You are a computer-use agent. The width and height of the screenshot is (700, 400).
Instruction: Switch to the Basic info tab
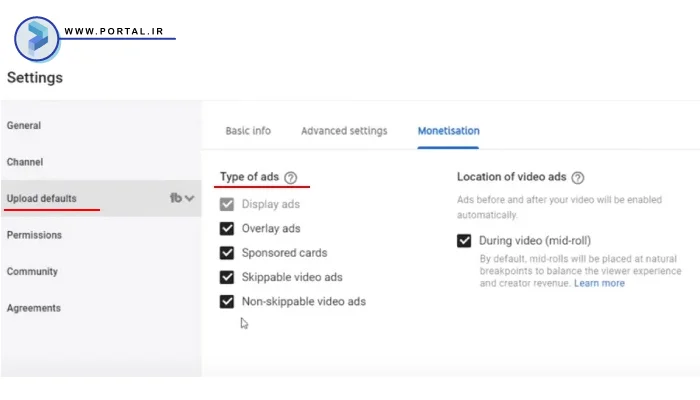click(x=248, y=131)
